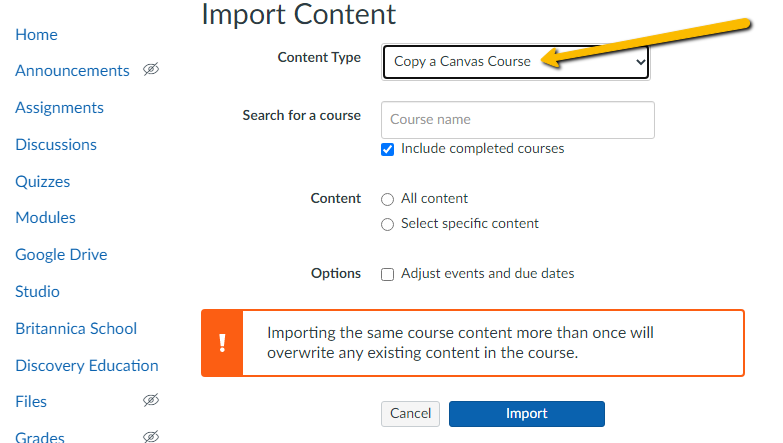The image size is (783, 443).
Task: Open Assignments from the sidebar
Action: tap(59, 108)
